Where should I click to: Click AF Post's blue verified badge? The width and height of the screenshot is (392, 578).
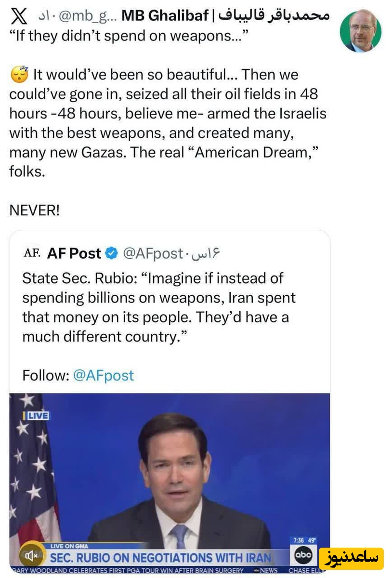point(111,253)
